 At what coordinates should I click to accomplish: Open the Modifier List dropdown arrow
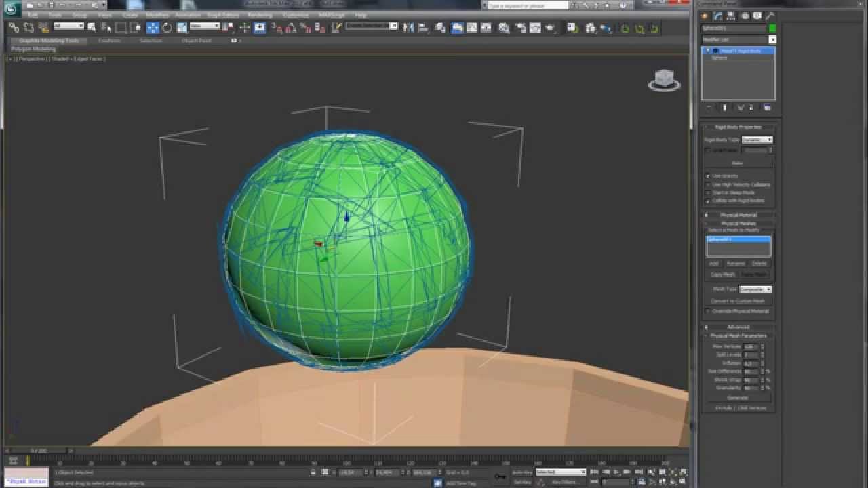[772, 40]
